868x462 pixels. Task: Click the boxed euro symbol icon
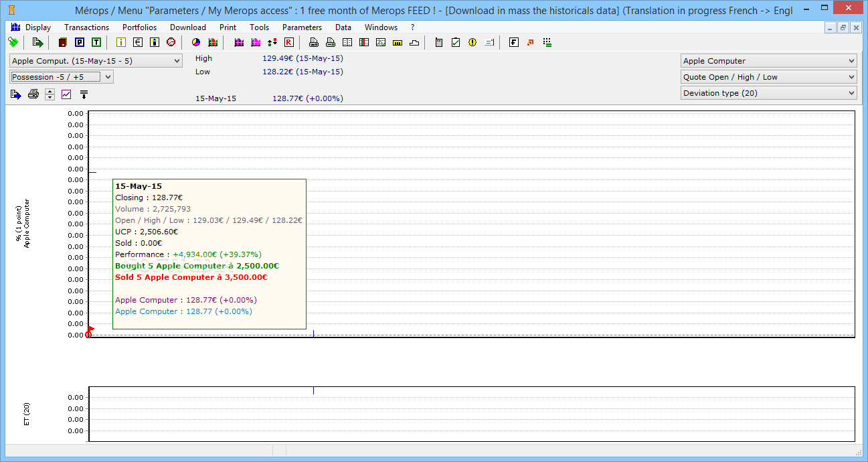coord(138,42)
